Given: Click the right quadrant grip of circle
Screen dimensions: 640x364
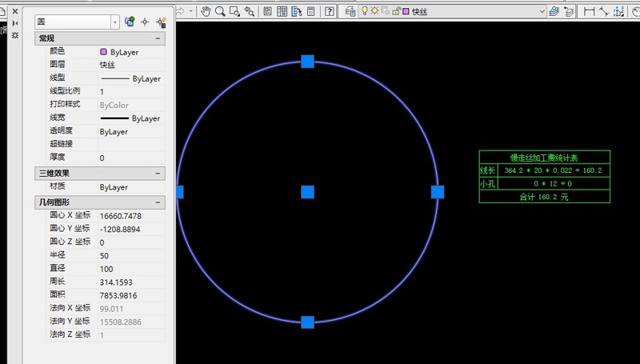Looking at the screenshot, I should point(438,192).
